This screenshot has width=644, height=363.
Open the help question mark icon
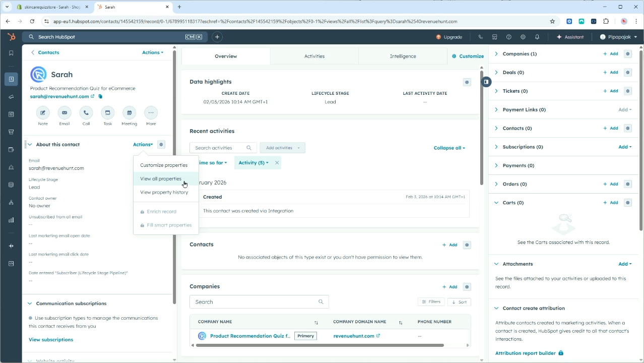pos(508,36)
